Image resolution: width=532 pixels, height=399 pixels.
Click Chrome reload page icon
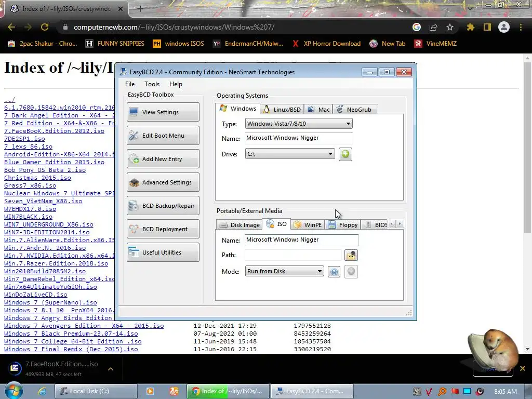[x=45, y=27]
